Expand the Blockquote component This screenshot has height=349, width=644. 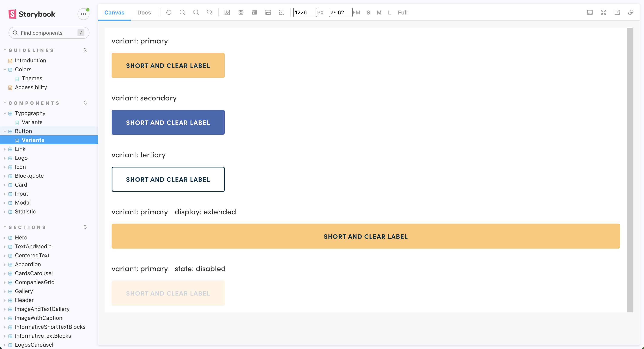[5, 176]
